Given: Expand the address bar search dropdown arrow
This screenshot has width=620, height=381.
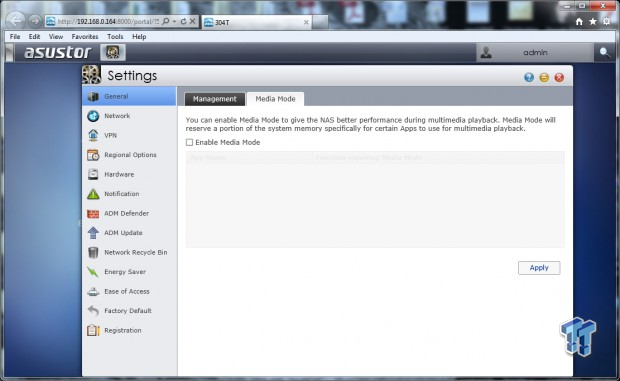Looking at the screenshot, I should (x=174, y=21).
